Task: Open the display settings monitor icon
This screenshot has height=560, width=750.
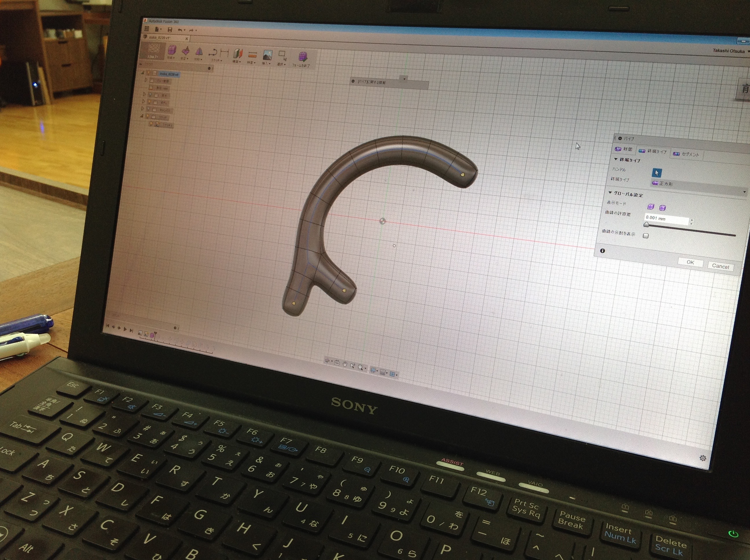Action: (373, 371)
